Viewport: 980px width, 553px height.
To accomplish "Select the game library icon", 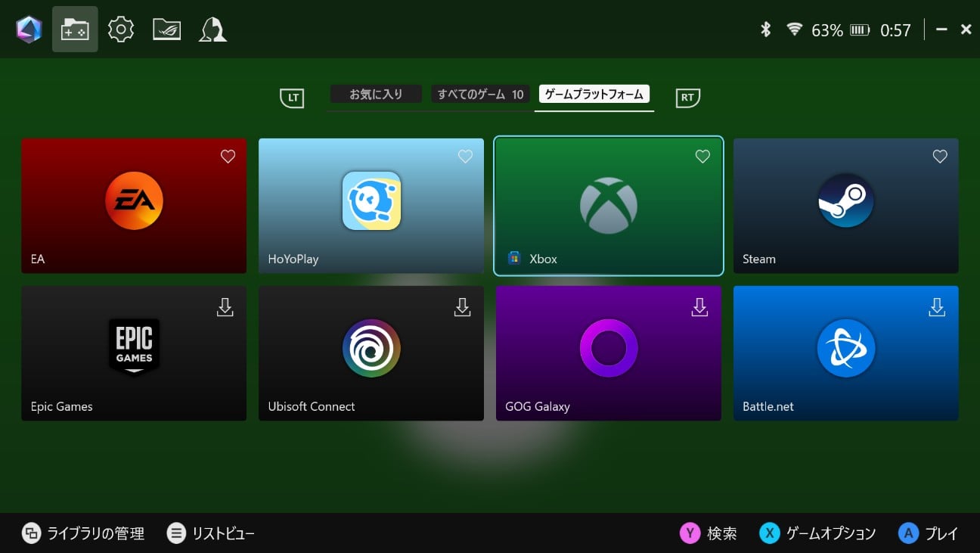I will click(75, 30).
